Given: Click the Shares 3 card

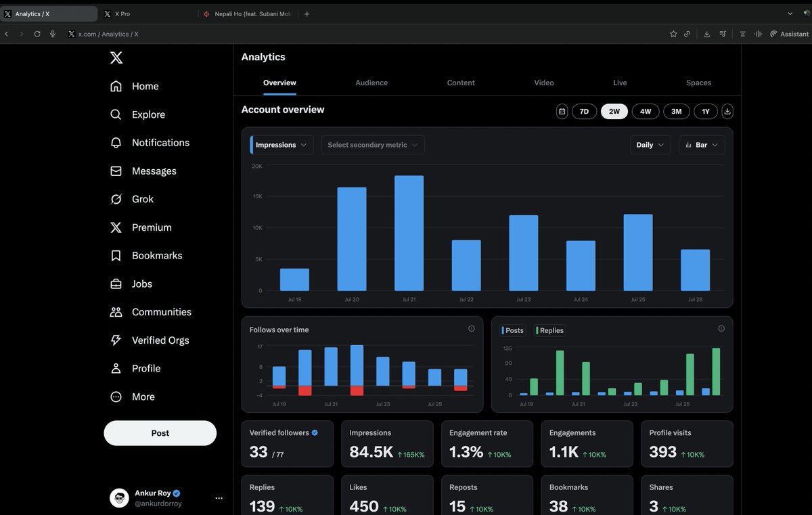Looking at the screenshot, I should tap(687, 495).
